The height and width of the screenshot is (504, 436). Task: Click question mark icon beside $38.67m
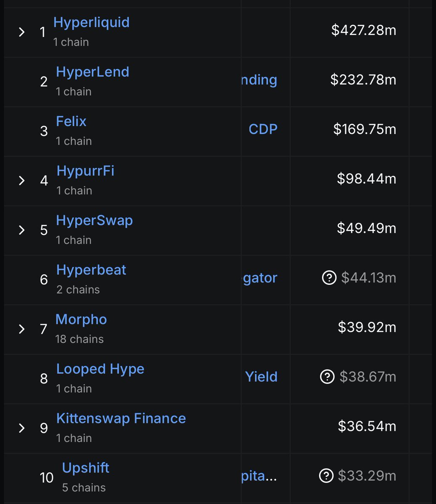[x=327, y=377]
